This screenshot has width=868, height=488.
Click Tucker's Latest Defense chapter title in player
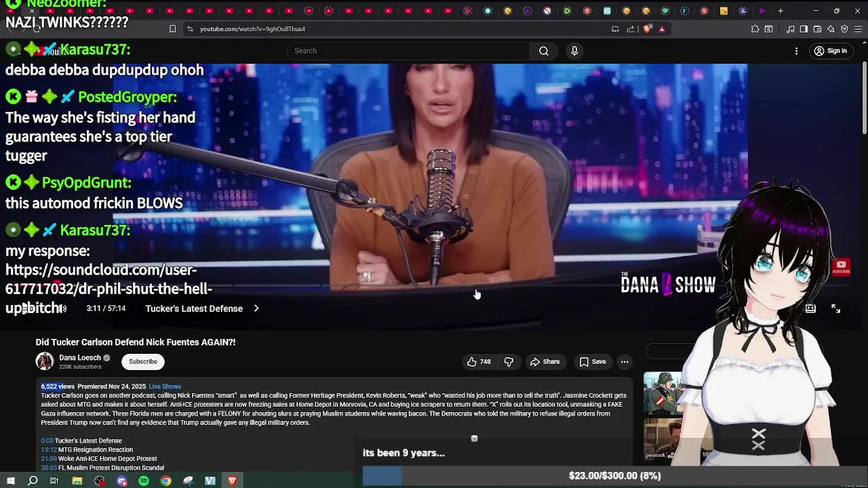[194, 308]
